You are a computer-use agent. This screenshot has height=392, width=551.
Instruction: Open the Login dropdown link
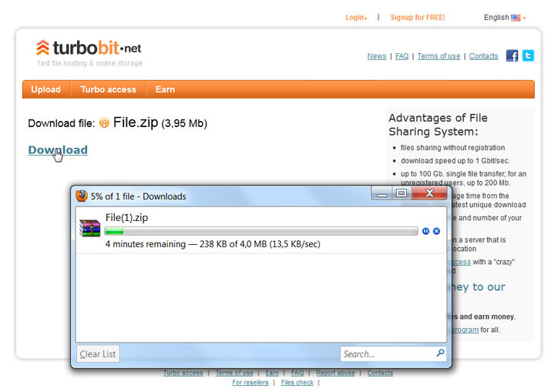(356, 18)
